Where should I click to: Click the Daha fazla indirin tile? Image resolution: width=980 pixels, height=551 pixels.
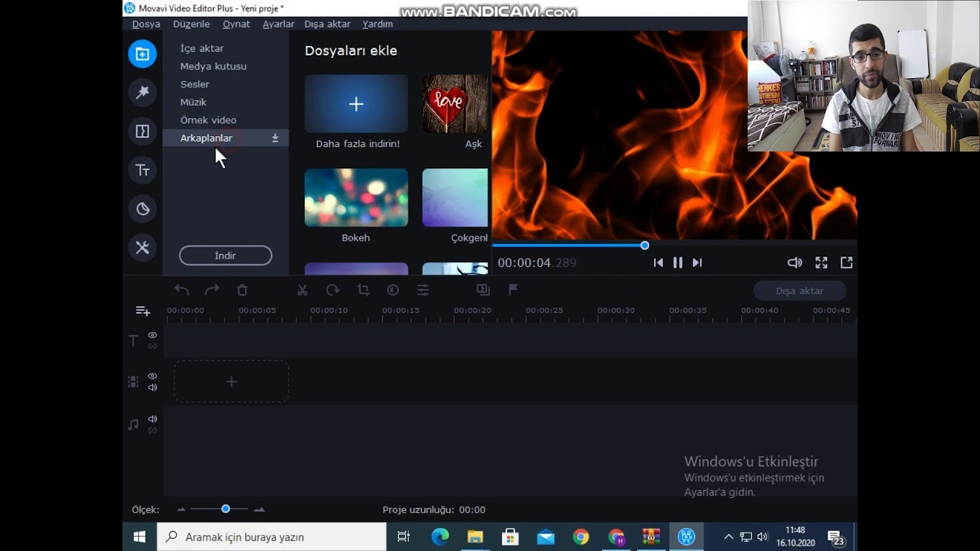coord(357,104)
